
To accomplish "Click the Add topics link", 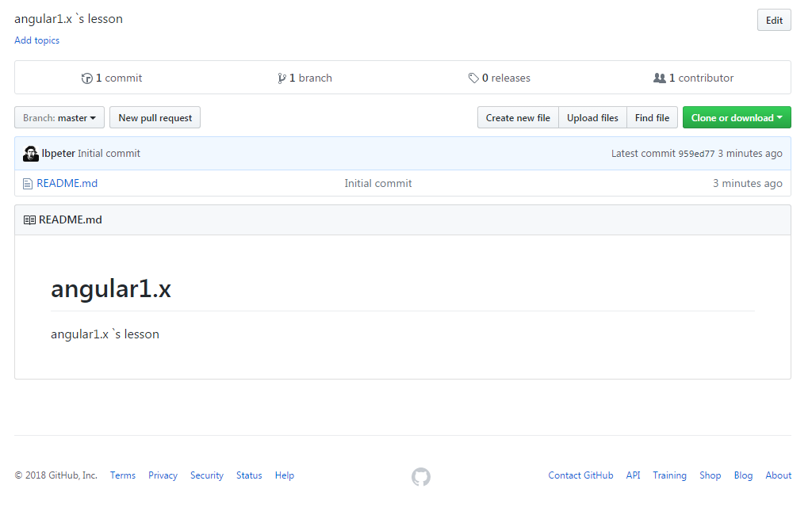I will coord(36,40).
